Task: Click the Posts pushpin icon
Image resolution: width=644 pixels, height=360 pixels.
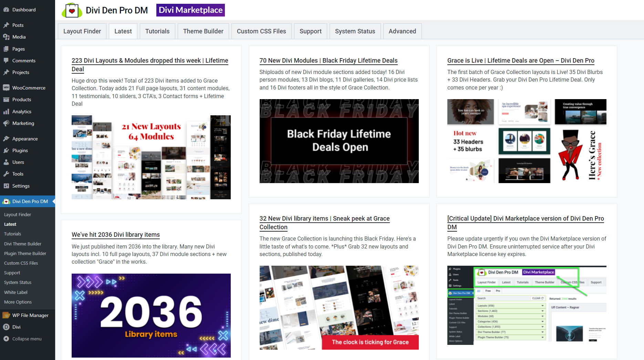Action: click(6, 25)
